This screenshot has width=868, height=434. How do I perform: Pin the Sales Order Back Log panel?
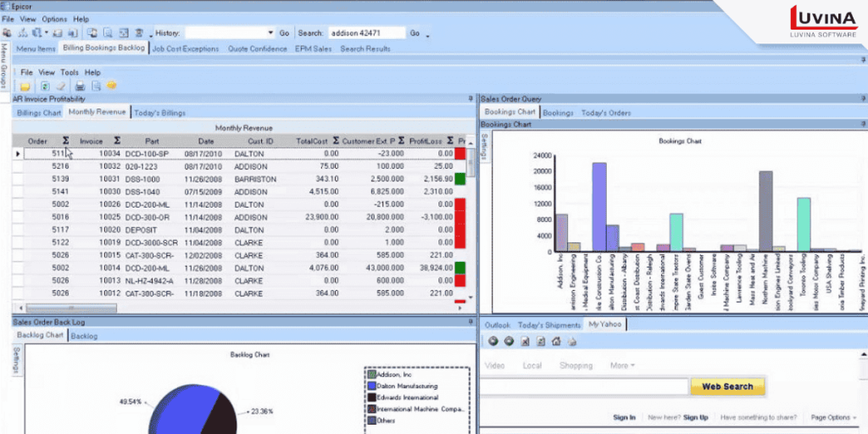coord(471,321)
